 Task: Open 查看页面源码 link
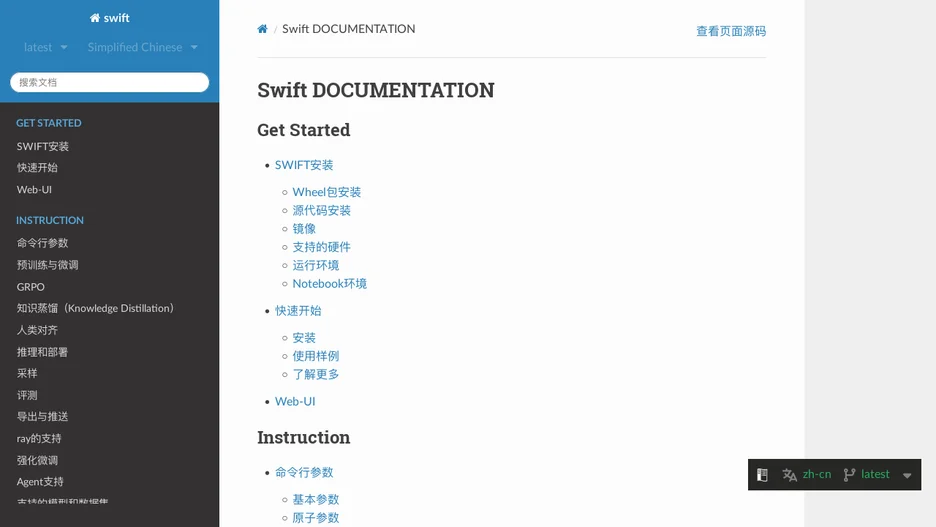tap(731, 31)
